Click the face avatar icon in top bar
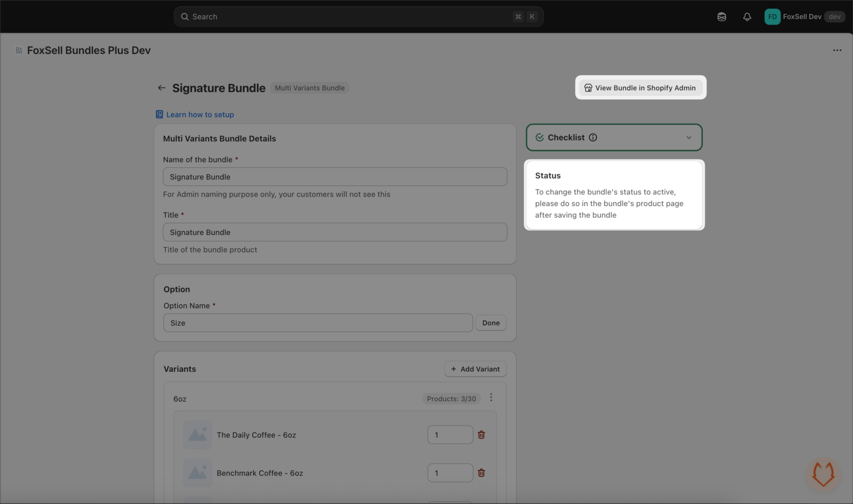Screen dimensions: 853x504 point(721,17)
